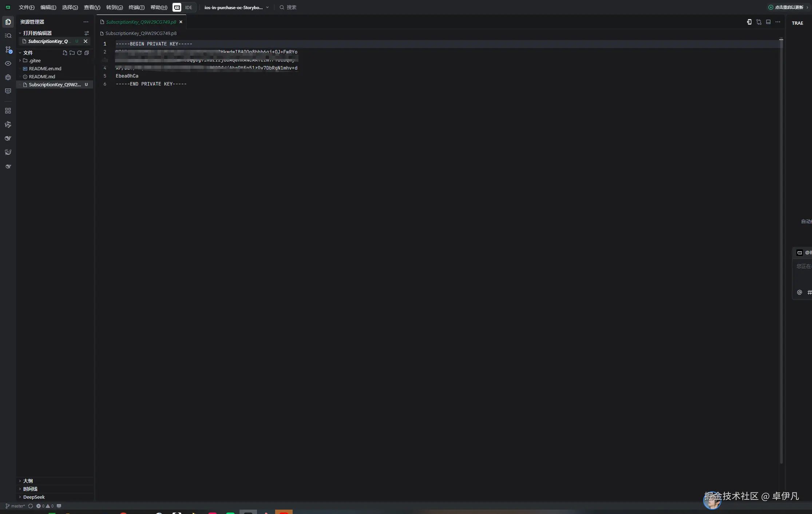The height and width of the screenshot is (514, 812).
Task: Open the 编辑(E) menu
Action: click(48, 7)
